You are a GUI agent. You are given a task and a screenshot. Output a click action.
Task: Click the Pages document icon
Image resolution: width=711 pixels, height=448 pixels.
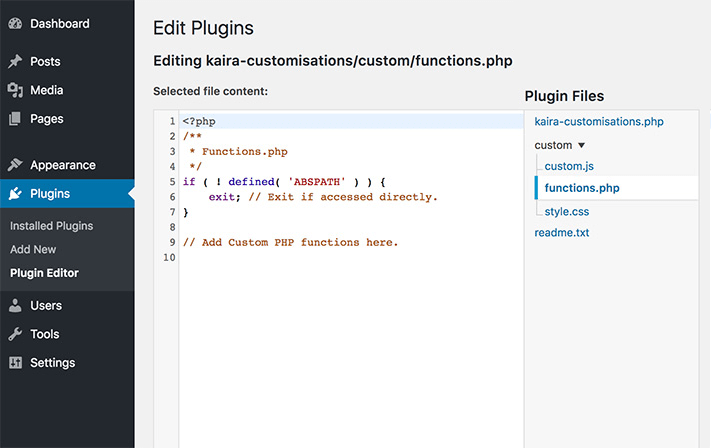[15, 119]
